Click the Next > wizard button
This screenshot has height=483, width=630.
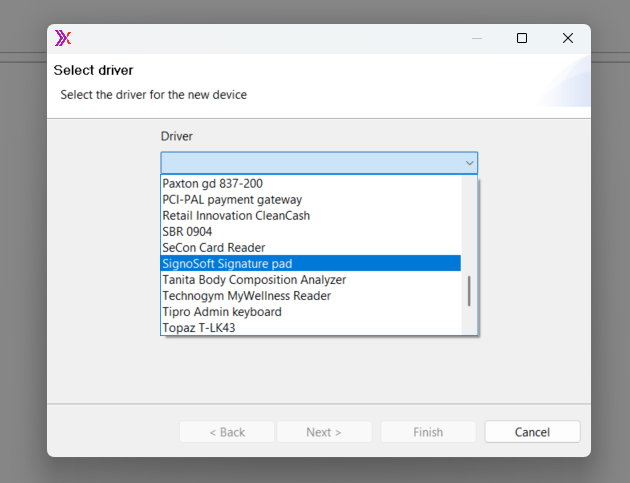coord(324,432)
